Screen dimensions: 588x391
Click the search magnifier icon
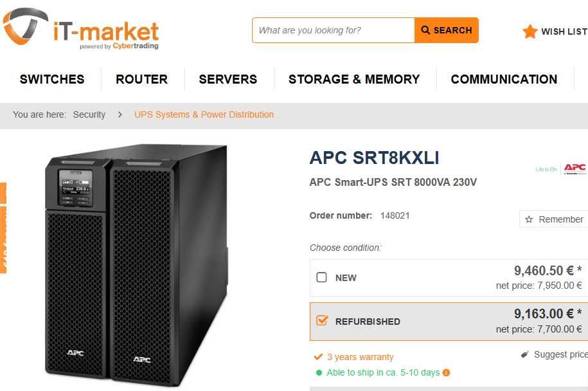click(x=425, y=30)
